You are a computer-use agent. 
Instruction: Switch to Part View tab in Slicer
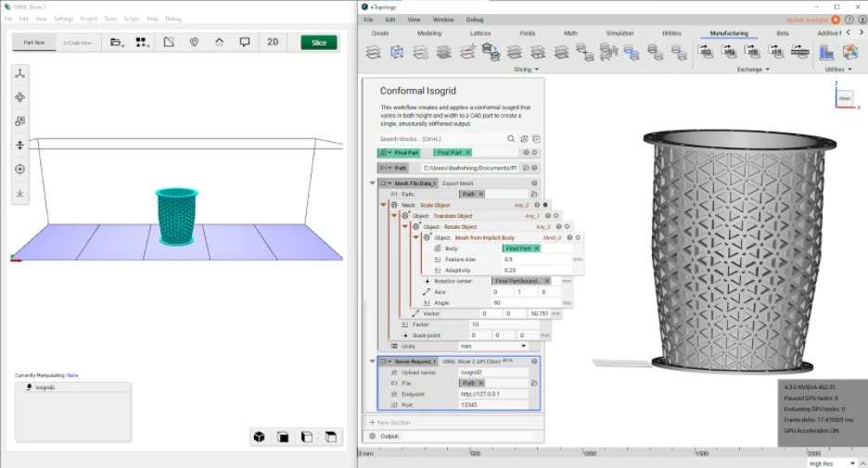pos(33,43)
